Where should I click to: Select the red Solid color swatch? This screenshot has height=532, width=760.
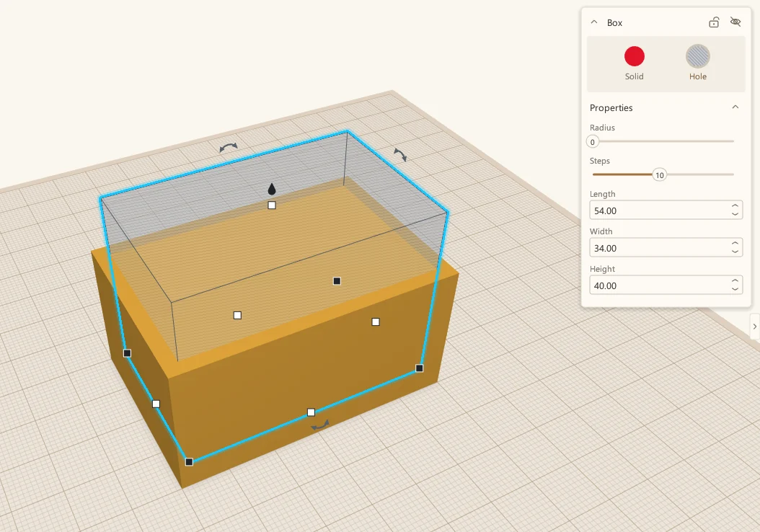[634, 56]
